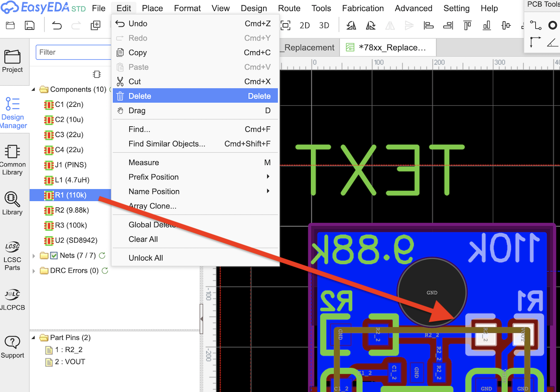Expand the DRC Errors tree folder

tap(34, 270)
